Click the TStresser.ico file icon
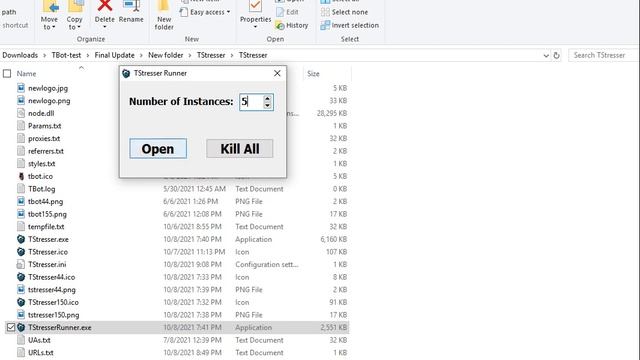This screenshot has width=640, height=360. point(21,252)
